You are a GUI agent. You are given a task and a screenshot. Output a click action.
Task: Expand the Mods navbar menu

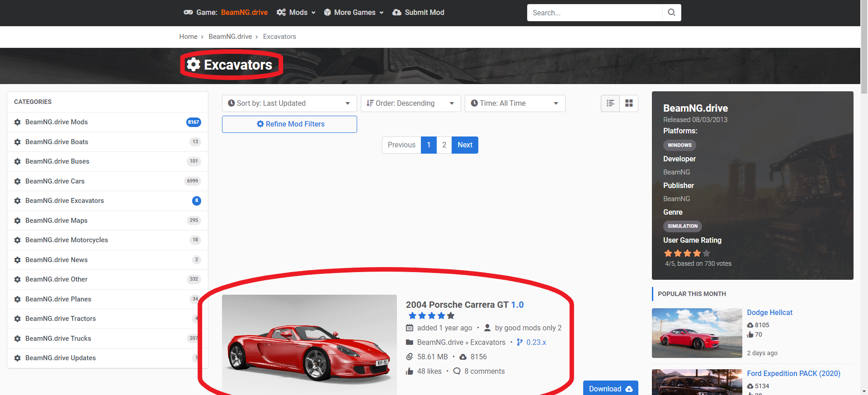tap(296, 13)
